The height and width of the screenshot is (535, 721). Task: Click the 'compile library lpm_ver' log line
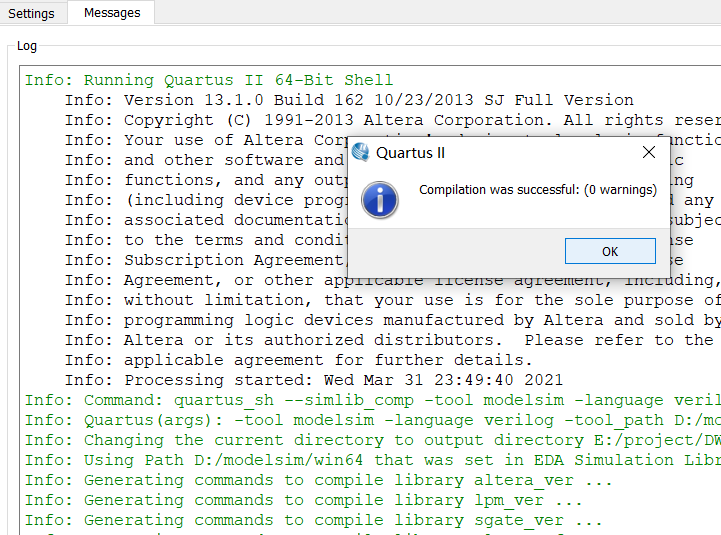[303, 500]
